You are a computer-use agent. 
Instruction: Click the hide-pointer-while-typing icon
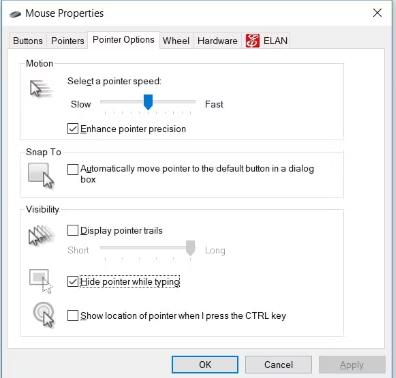41,281
